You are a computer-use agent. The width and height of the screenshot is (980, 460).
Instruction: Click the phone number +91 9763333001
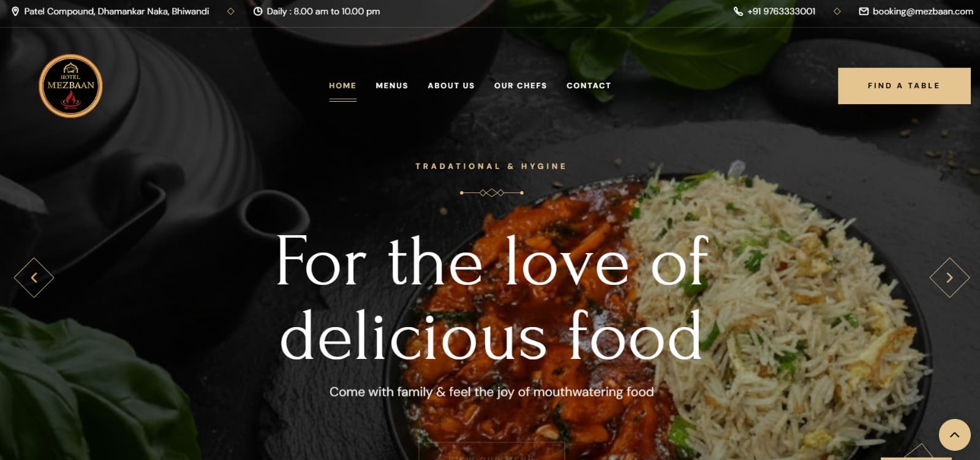point(781,12)
